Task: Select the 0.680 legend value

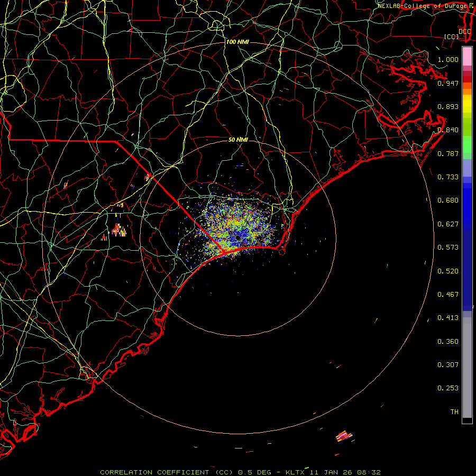Action: point(448,200)
